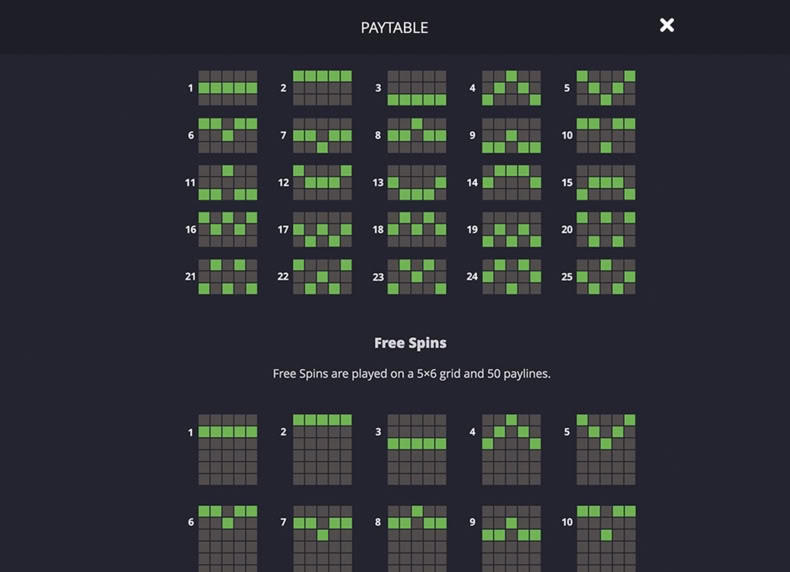Click Free Spins payline 5 diagram
The image size is (790, 572).
pyautogui.click(x=606, y=450)
